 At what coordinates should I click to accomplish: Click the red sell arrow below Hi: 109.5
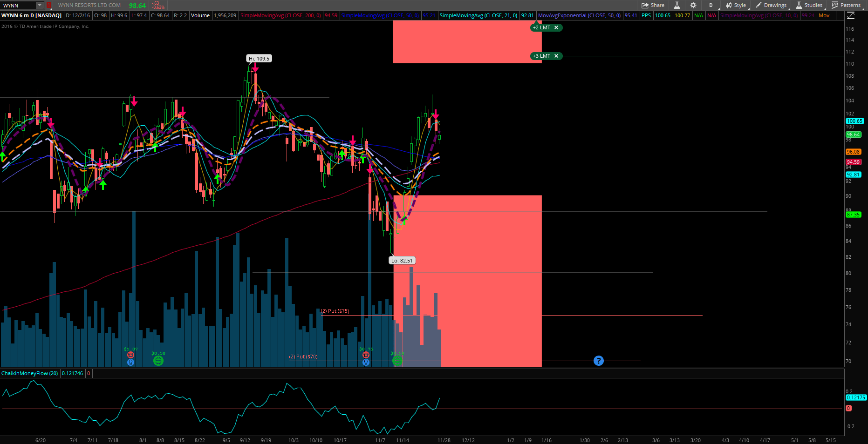click(x=255, y=68)
